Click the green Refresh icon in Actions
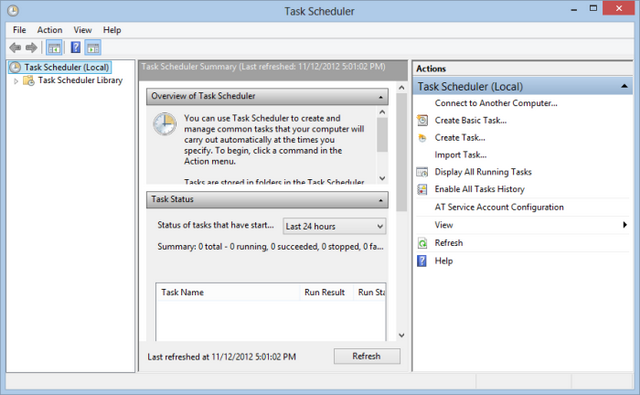The image size is (640, 395). pos(422,243)
